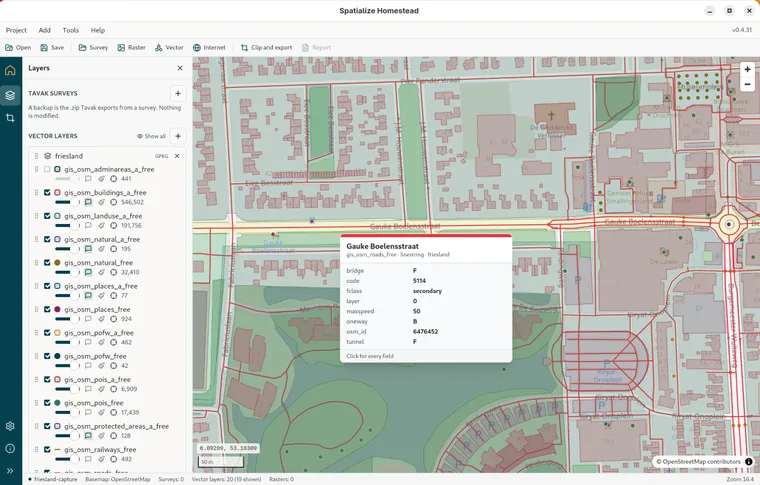Close the Layers panel
The width and height of the screenshot is (760, 485).
pos(180,68)
